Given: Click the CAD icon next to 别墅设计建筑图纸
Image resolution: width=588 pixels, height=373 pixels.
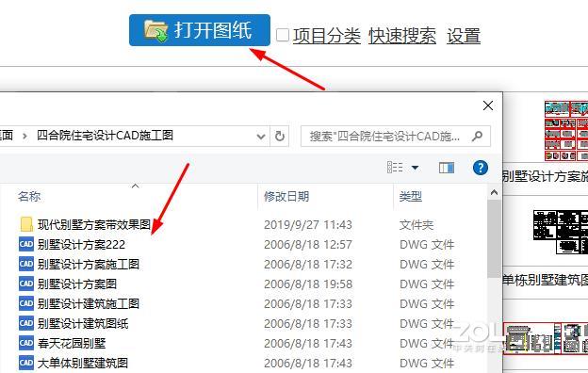Looking at the screenshot, I should [26, 323].
